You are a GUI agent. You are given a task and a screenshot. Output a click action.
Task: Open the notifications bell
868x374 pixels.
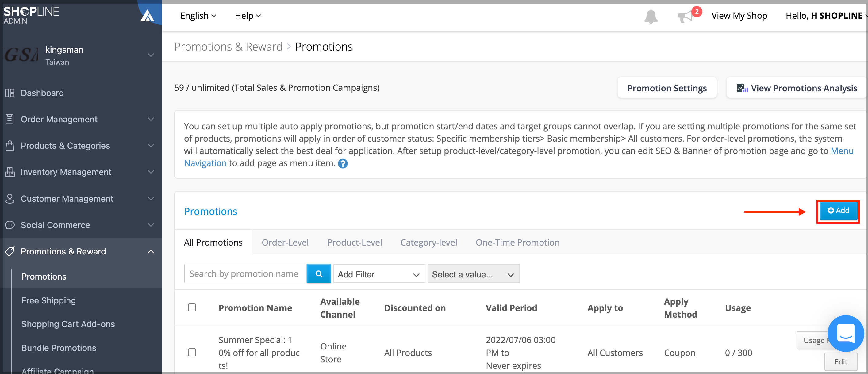pos(651,16)
